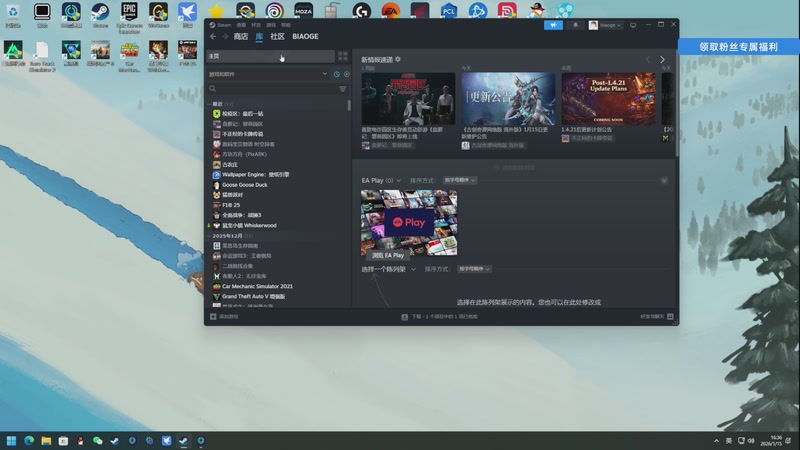Toggle the ready-to-play filter icon
The image size is (800, 450).
click(346, 74)
